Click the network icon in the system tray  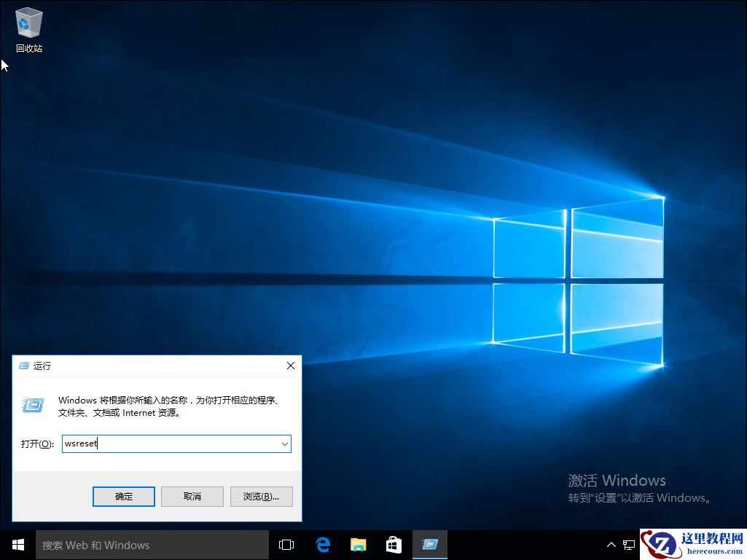pyautogui.click(x=628, y=545)
